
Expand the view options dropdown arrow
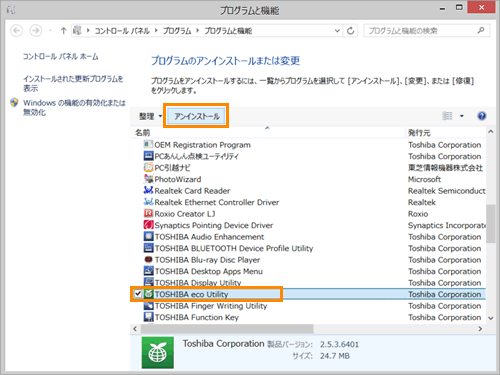pyautogui.click(x=462, y=116)
